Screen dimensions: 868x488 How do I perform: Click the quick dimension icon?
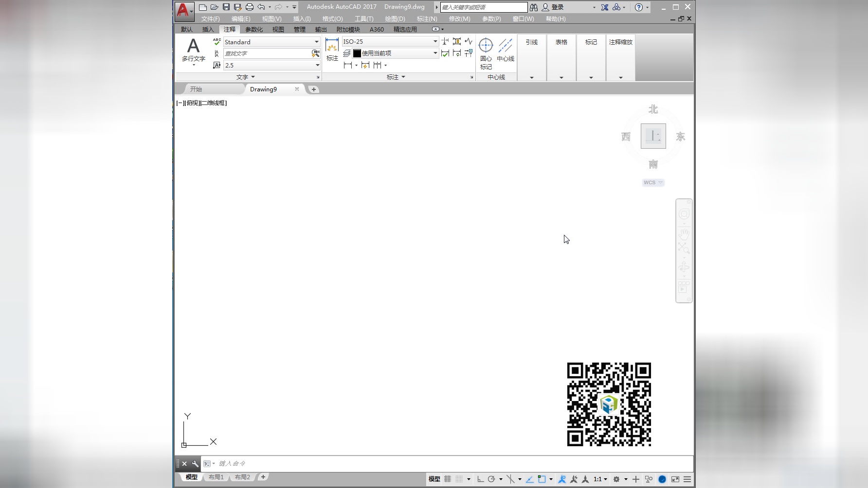[365, 65]
